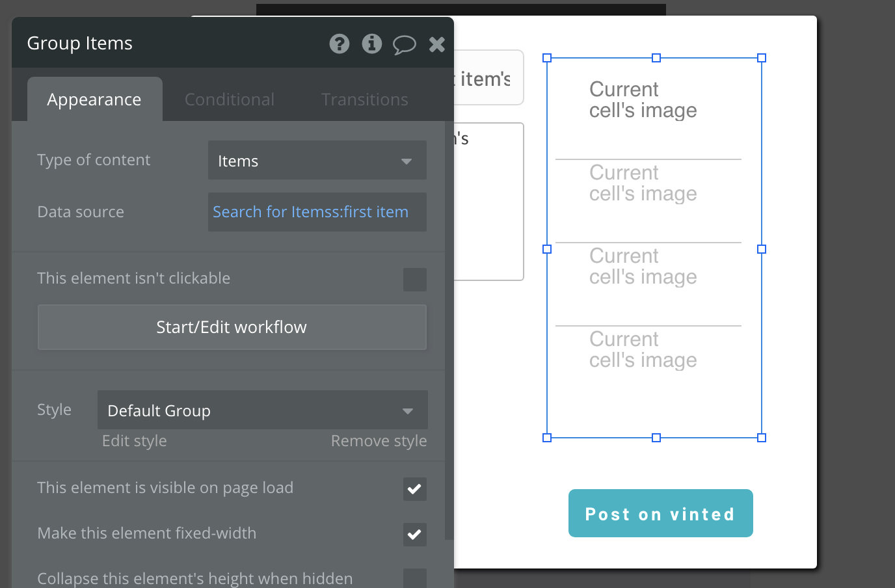Toggle the fixed-width element checkbox

click(414, 535)
